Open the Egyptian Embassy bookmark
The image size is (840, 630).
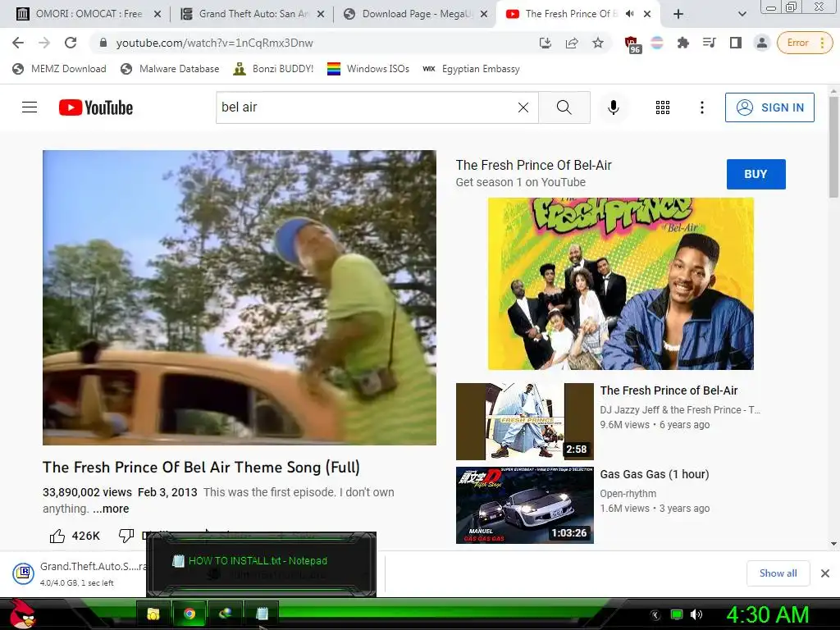[x=472, y=69]
